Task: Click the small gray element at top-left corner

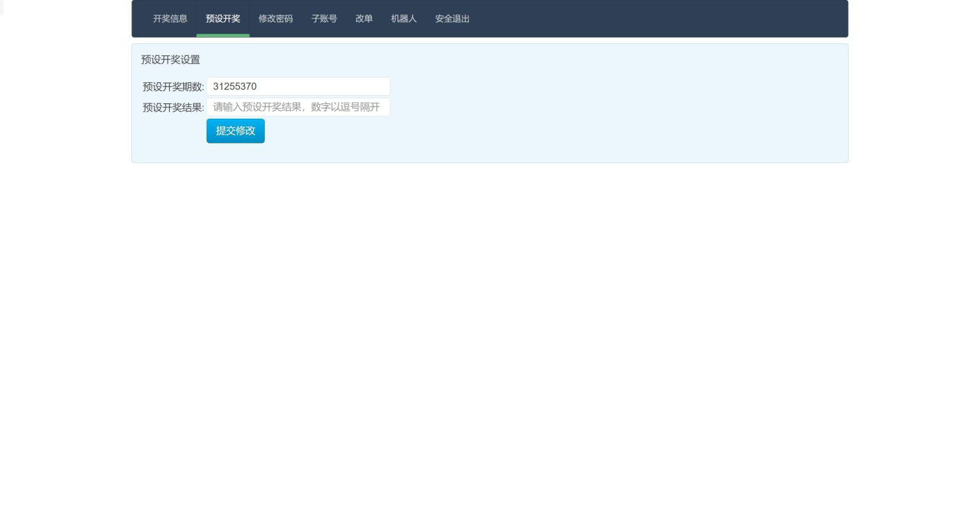Action: click(1, 7)
